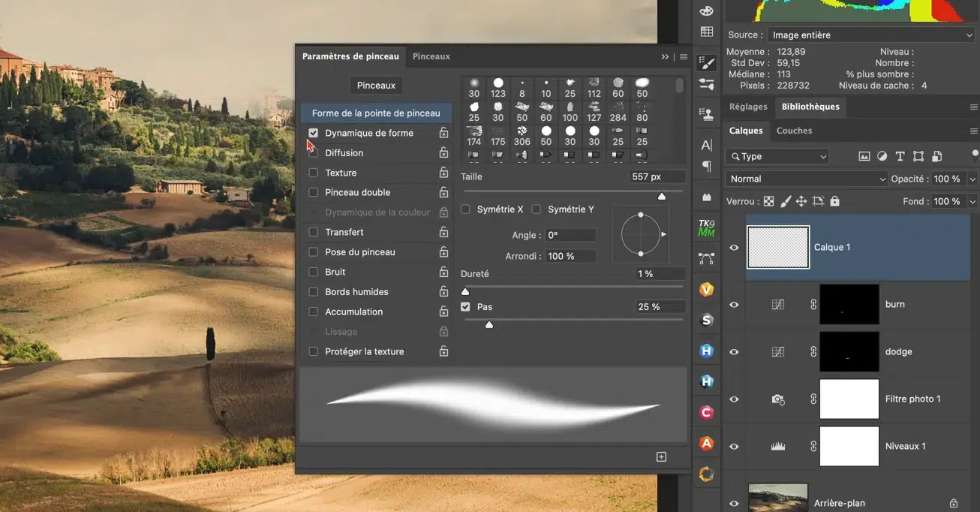Click the Pas spacing slider handle
Image resolution: width=980 pixels, height=512 pixels.
click(489, 325)
